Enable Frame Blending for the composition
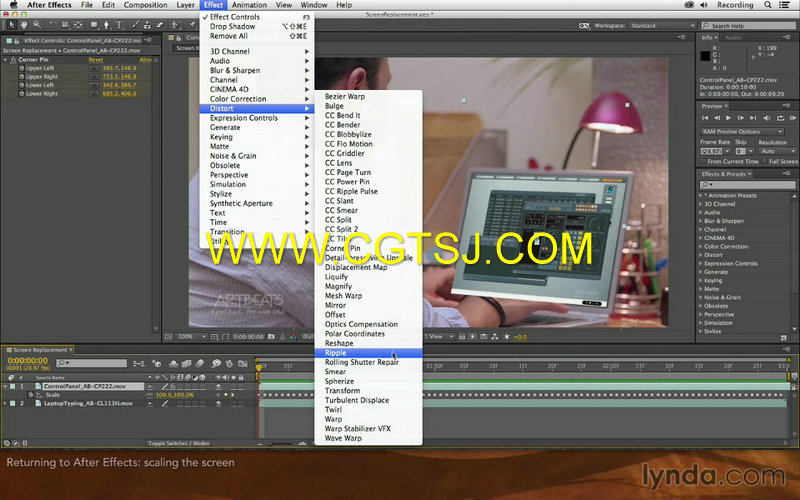The height and width of the screenshot is (500, 800). click(x=186, y=363)
